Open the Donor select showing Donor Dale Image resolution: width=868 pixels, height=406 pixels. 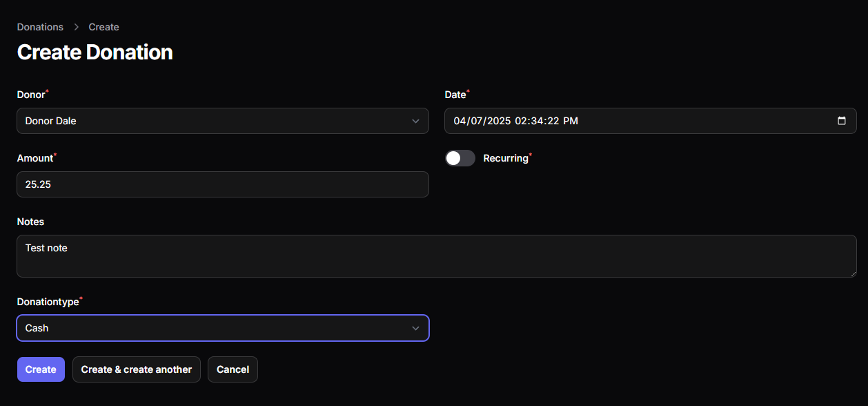point(214,121)
